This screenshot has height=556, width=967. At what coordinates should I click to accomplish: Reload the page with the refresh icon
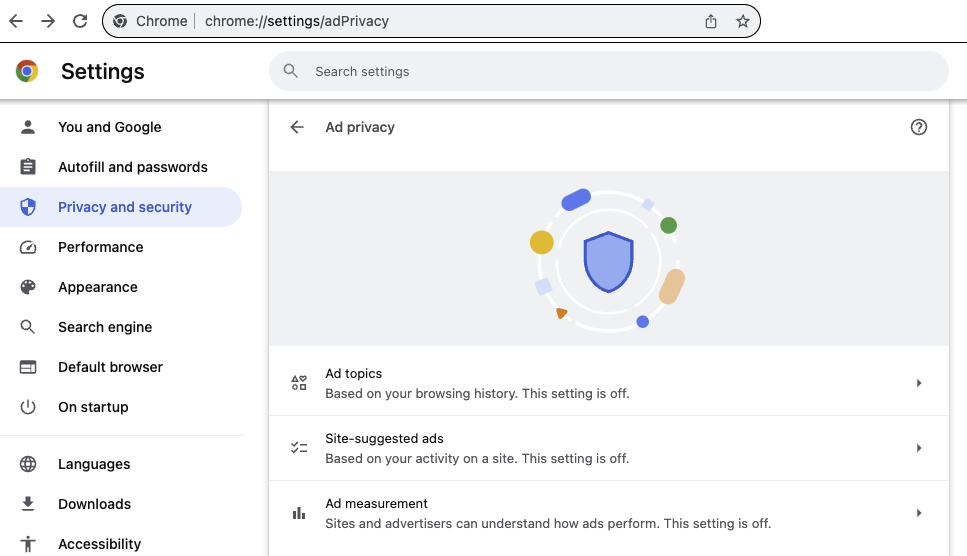[x=80, y=21]
